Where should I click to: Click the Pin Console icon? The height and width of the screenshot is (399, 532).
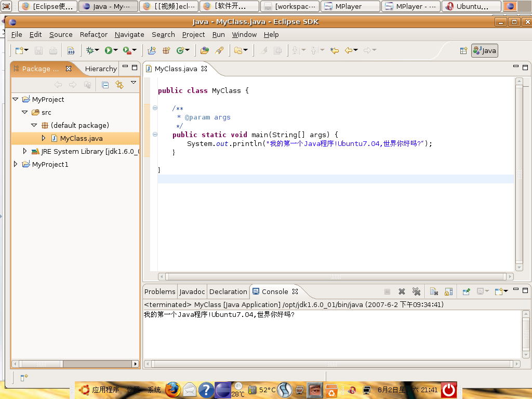point(466,291)
